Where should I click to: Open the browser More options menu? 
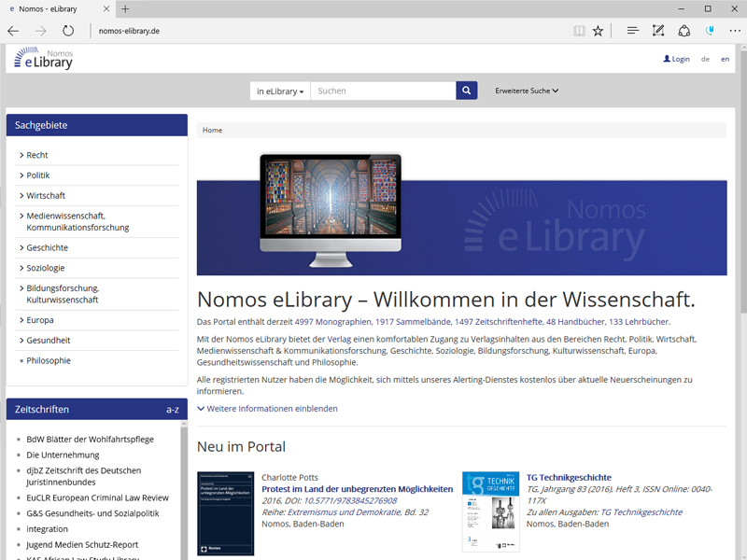(x=735, y=31)
